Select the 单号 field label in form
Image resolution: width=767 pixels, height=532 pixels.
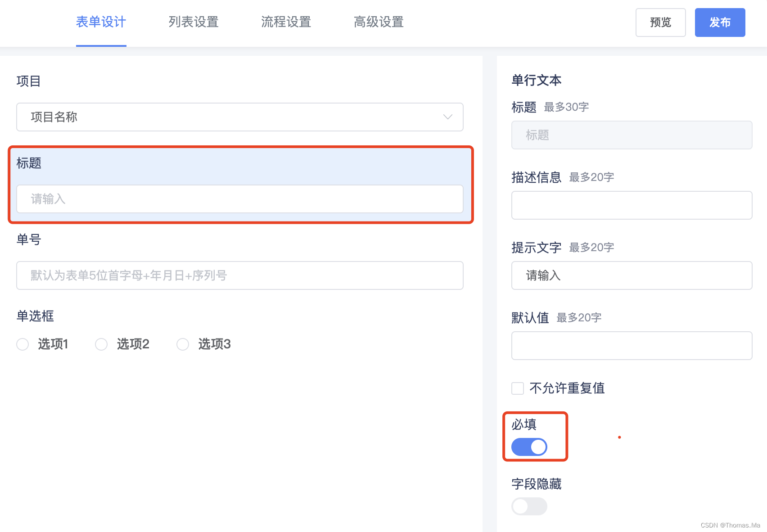[x=29, y=239]
